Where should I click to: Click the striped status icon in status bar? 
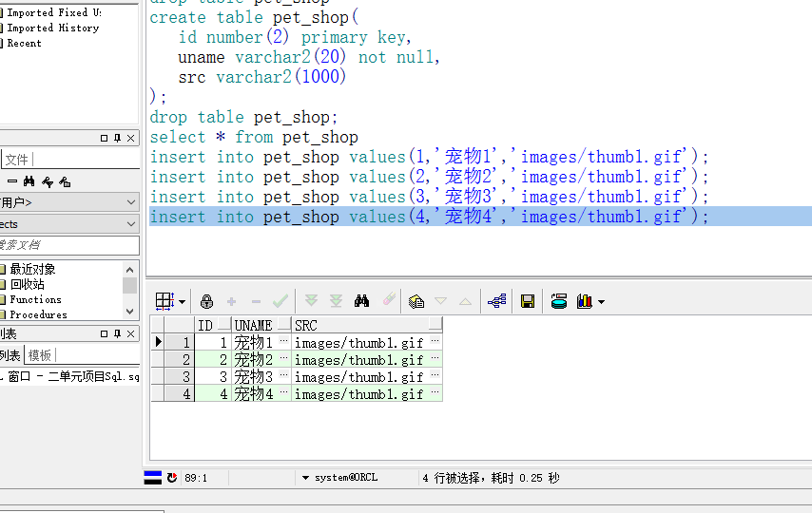(152, 477)
